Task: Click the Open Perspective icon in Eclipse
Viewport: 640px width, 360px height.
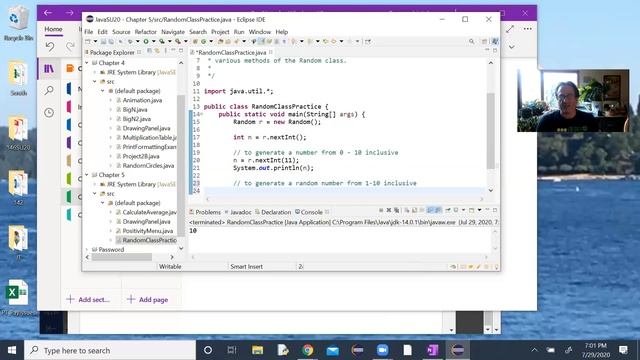Action: (484, 41)
